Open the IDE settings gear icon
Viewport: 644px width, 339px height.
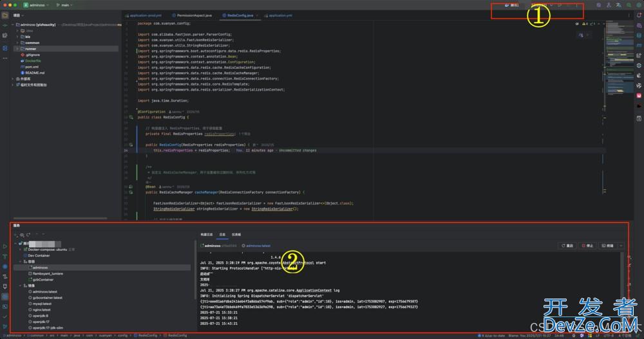[x=638, y=5]
